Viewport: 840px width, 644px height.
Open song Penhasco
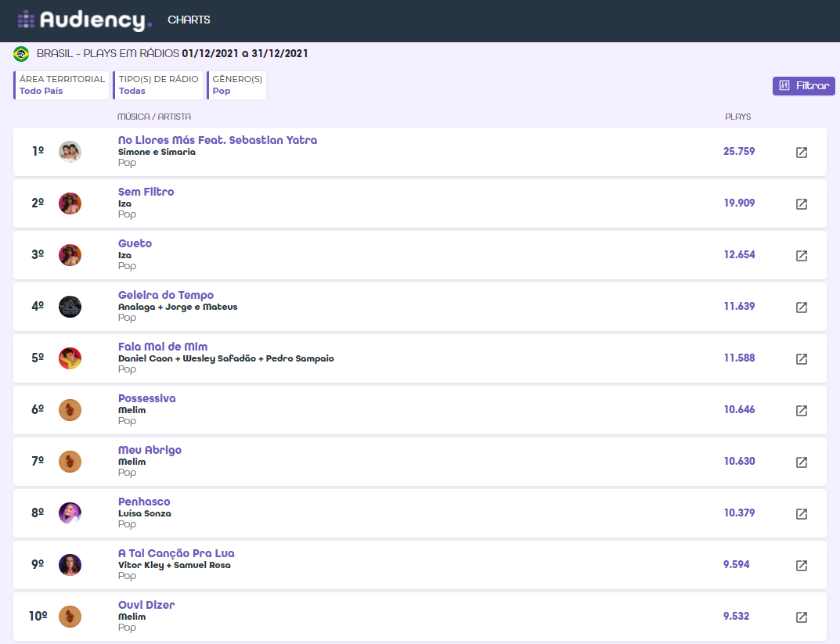pyautogui.click(x=144, y=502)
